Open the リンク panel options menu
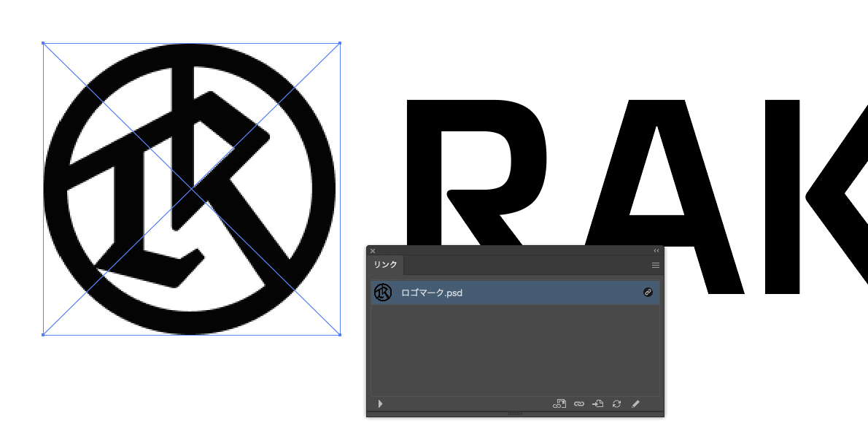Image resolution: width=868 pixels, height=437 pixels. (656, 266)
